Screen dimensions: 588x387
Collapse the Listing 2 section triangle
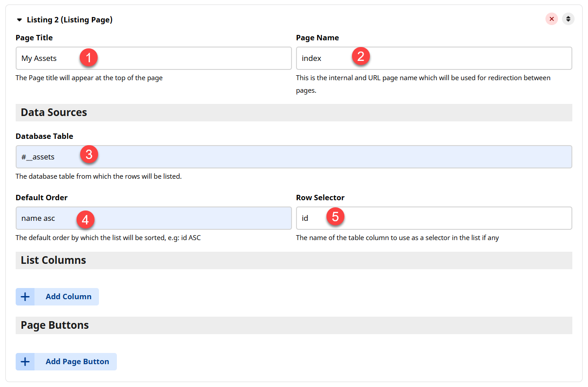coord(19,20)
